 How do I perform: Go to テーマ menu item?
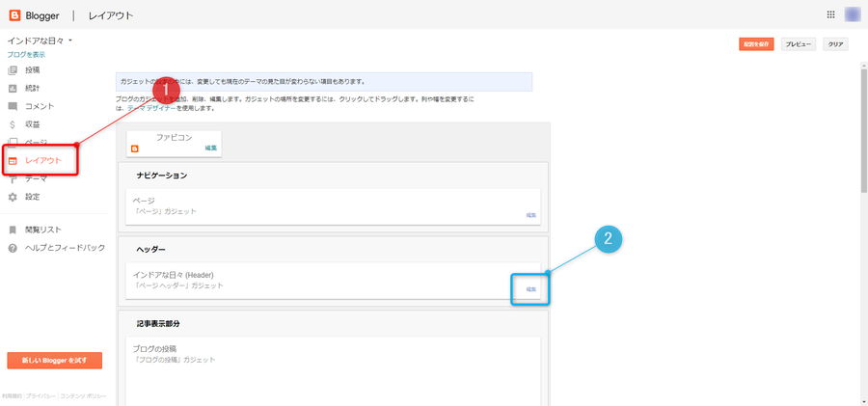pyautogui.click(x=36, y=179)
